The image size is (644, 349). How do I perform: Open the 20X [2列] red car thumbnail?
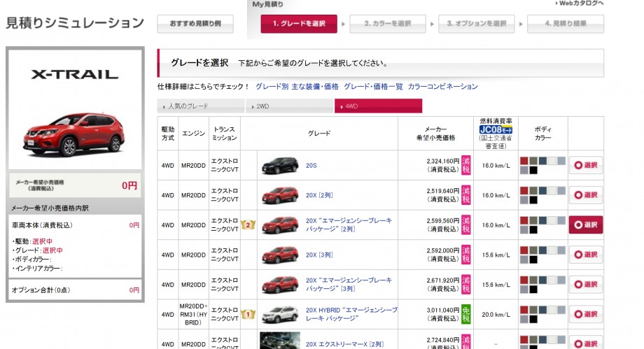click(280, 195)
